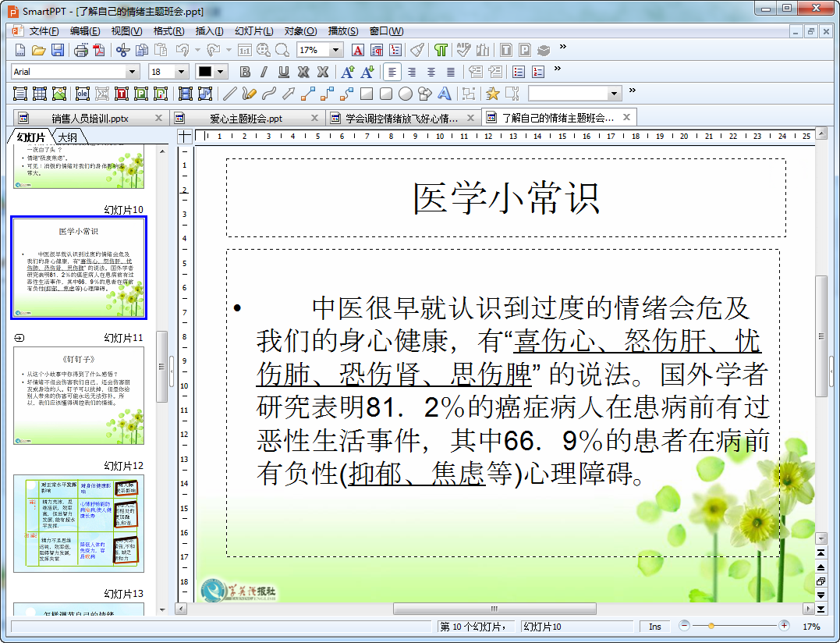This screenshot has height=643, width=840.
Task: Open the empty combo box on drawing toolbar
Action: tap(614, 94)
